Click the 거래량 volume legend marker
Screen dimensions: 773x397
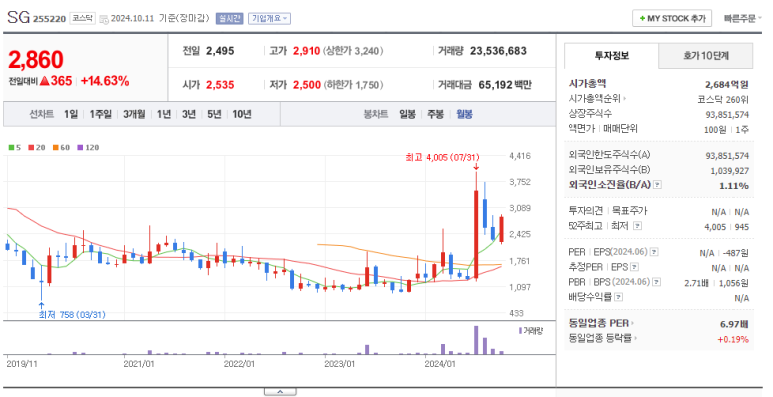531,330
